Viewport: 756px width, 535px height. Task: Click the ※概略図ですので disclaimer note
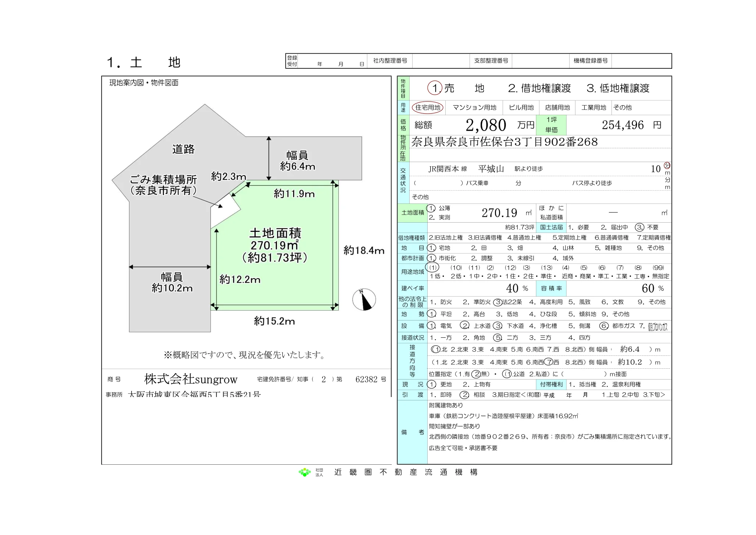pos(245,355)
